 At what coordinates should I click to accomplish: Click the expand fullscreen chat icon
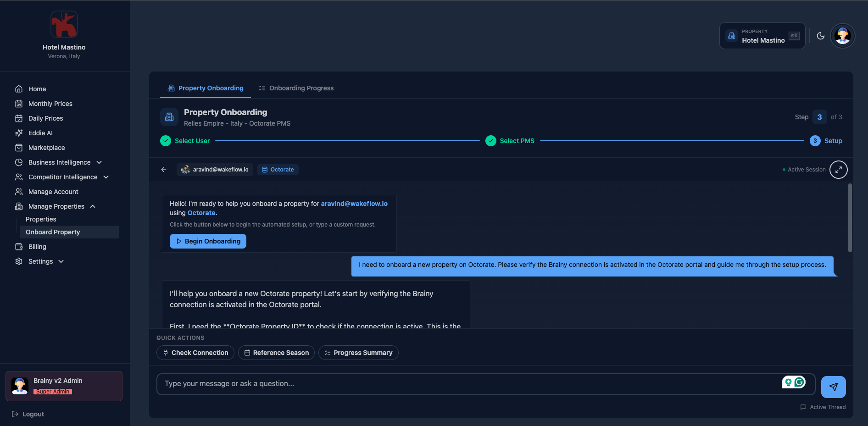coord(838,170)
